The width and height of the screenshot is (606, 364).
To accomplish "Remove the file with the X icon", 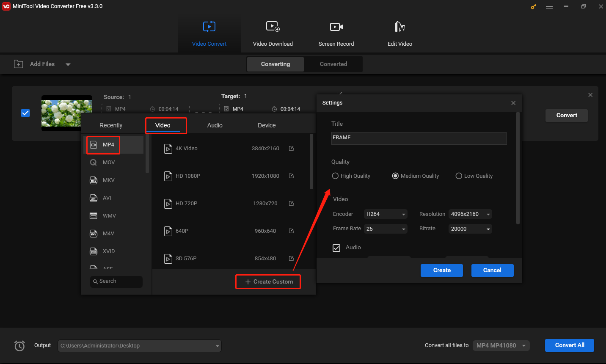I will tap(590, 95).
